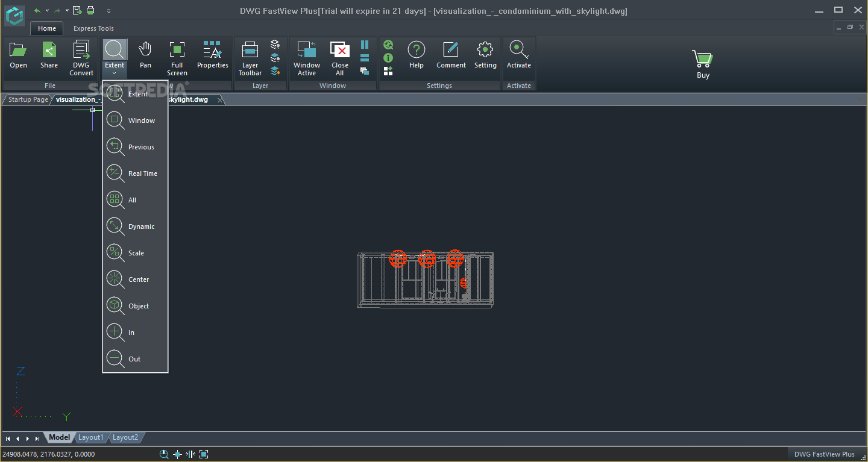The width and height of the screenshot is (868, 462).
Task: Click the green refresh/update icon
Action: [388, 45]
